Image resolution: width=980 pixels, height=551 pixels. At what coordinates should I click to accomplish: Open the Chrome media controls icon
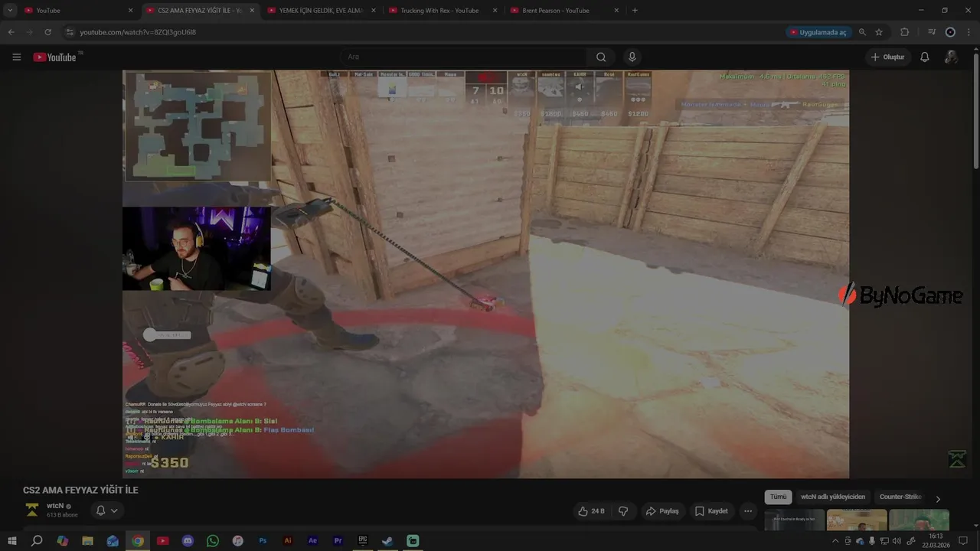[x=932, y=32]
